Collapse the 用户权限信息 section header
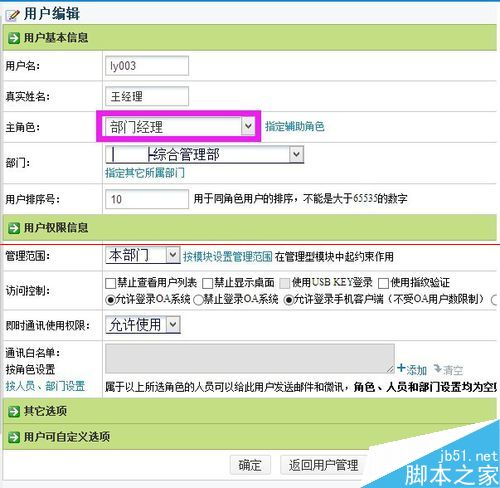 250,228
